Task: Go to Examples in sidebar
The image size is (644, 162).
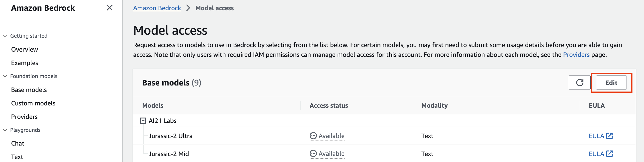Action: point(24,63)
